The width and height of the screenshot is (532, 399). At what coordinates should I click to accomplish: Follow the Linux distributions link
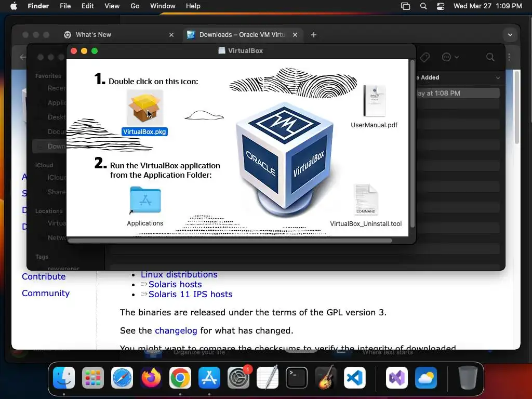(x=179, y=274)
